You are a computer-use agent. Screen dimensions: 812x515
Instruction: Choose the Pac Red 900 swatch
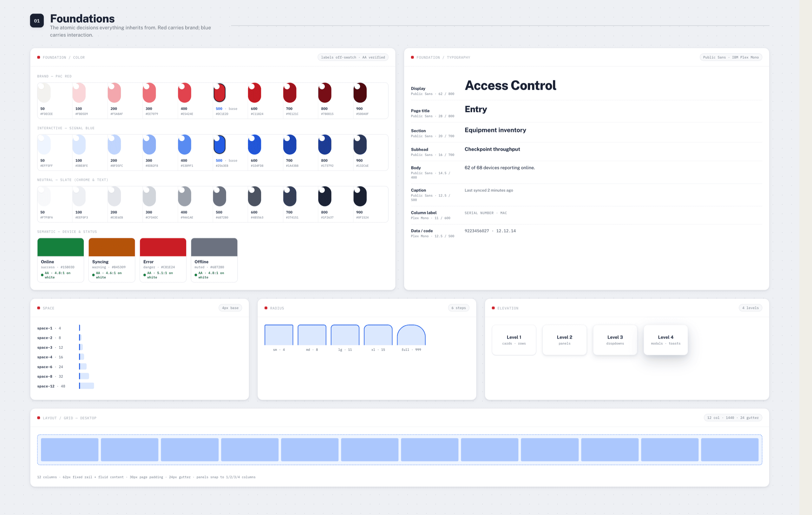coord(360,93)
